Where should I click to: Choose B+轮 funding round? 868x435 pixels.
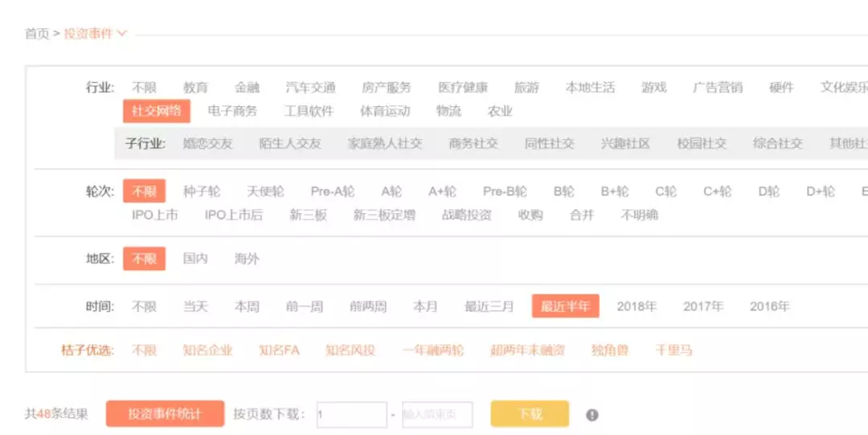(x=615, y=191)
